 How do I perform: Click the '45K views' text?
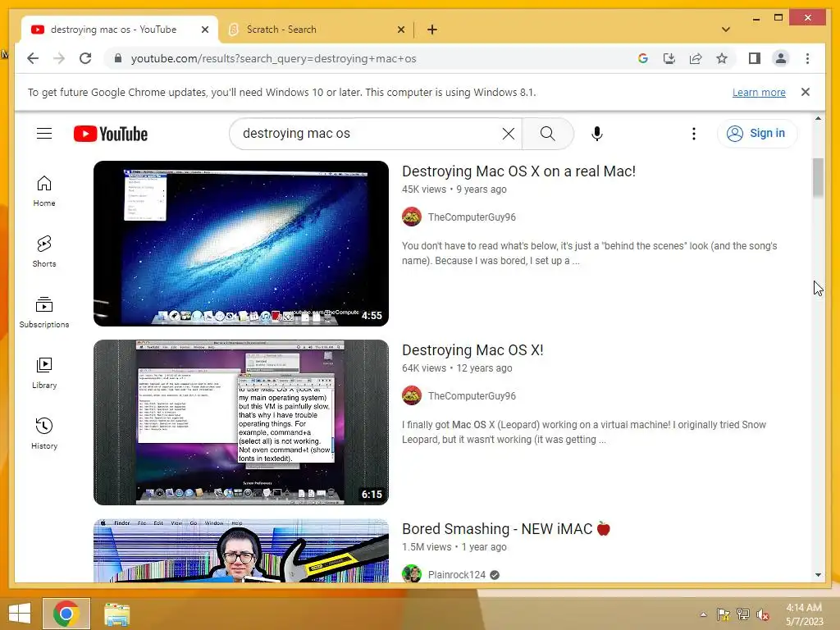tap(424, 189)
